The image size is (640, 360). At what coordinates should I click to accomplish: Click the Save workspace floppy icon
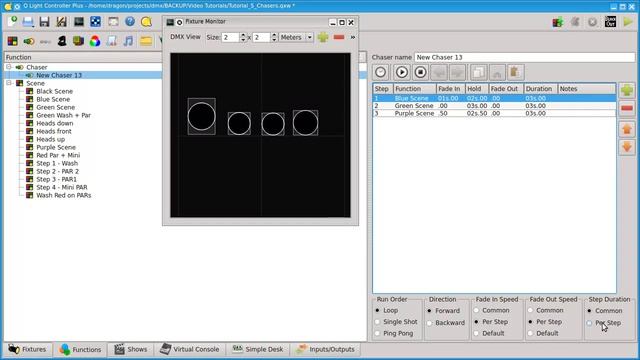44,21
